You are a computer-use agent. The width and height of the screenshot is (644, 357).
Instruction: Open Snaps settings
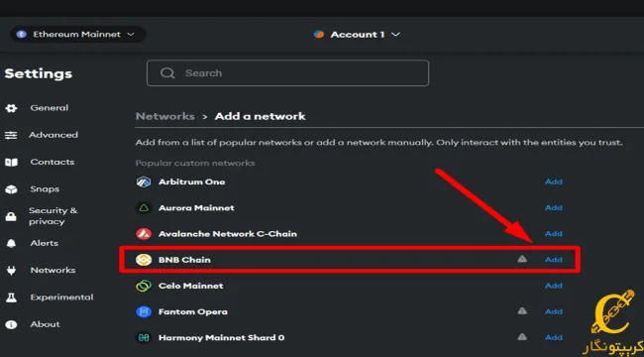45,189
